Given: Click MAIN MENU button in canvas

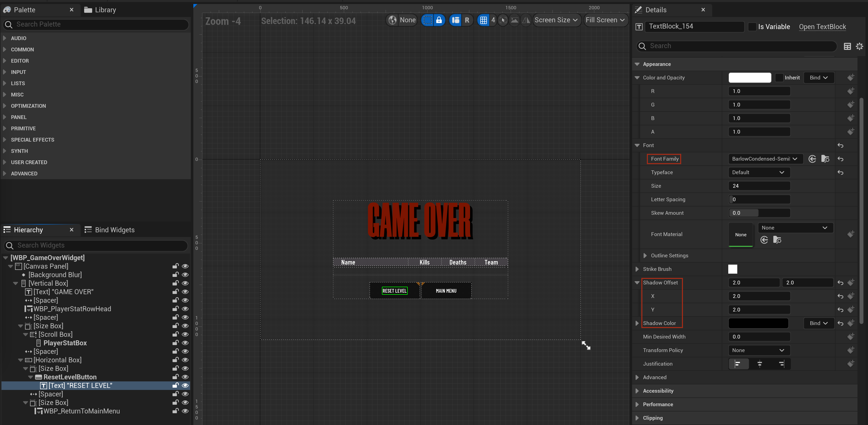Looking at the screenshot, I should click(446, 290).
